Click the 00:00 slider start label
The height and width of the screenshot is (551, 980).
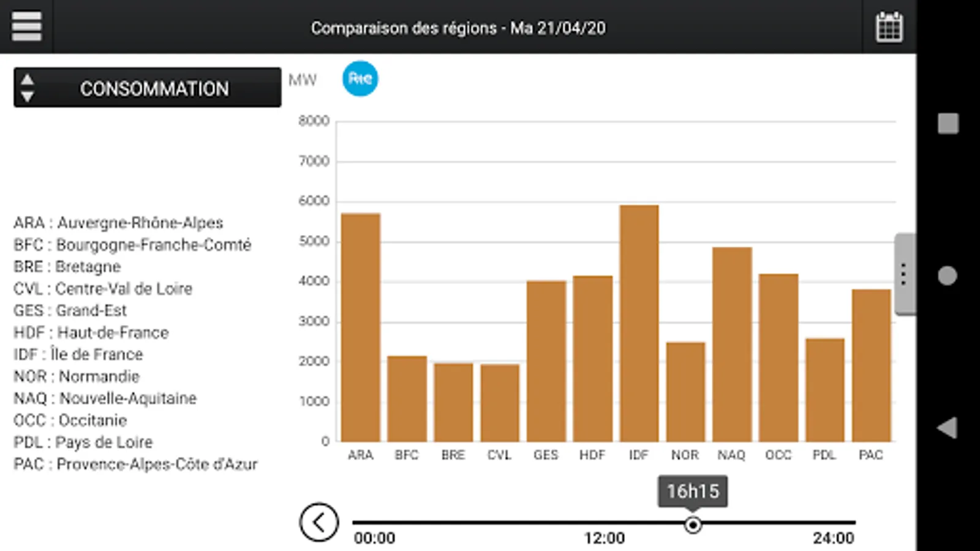tap(374, 538)
